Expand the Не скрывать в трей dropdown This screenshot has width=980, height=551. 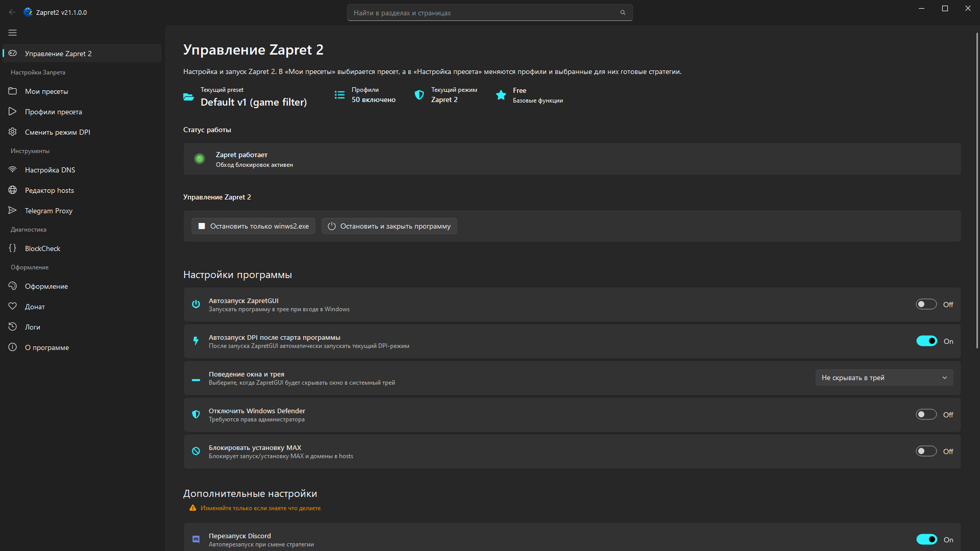click(x=884, y=378)
